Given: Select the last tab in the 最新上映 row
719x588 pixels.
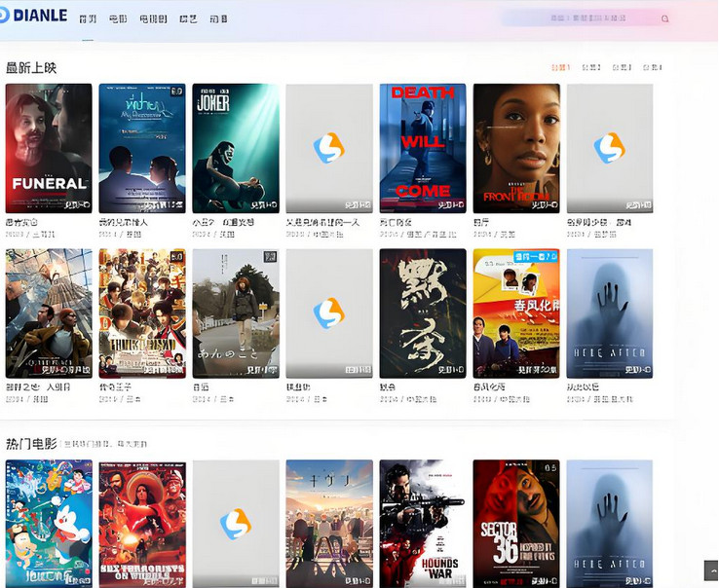Looking at the screenshot, I should coord(652,68).
